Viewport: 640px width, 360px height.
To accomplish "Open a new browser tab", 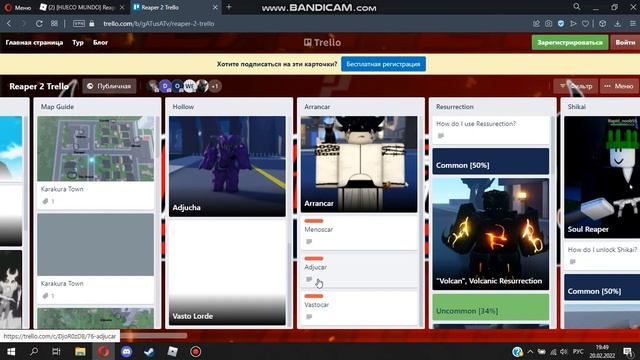I will (x=229, y=7).
